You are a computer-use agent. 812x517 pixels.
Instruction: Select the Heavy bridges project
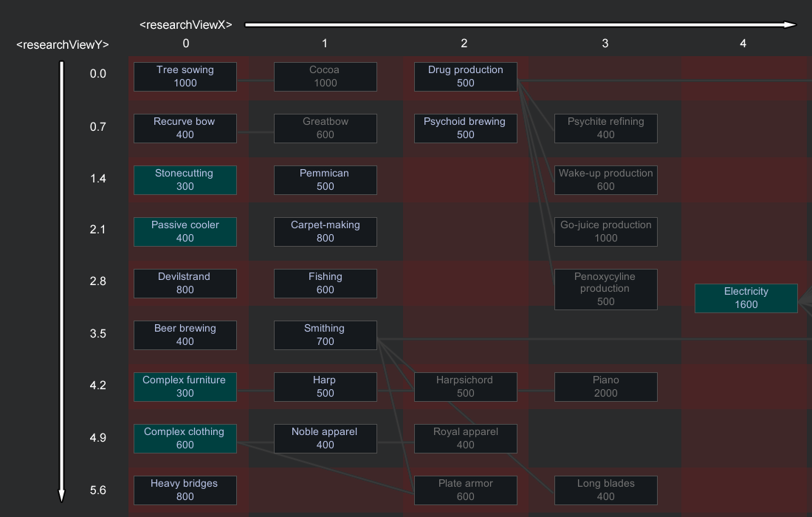[185, 490]
